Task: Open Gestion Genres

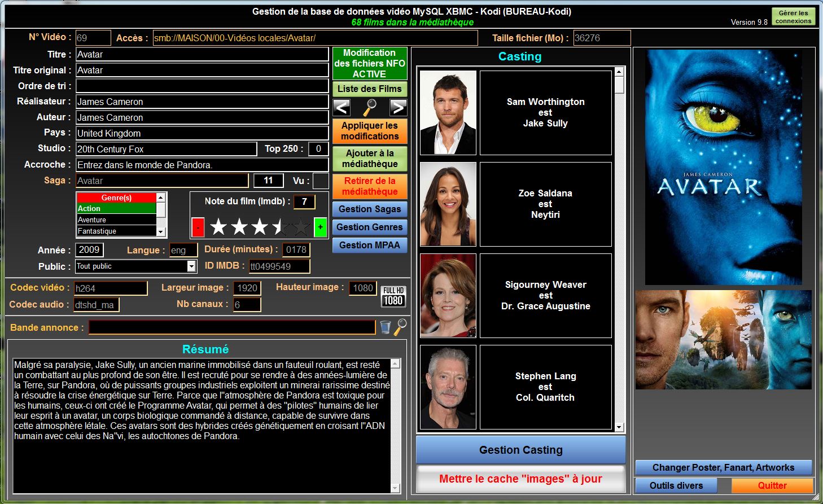Action: point(370,227)
